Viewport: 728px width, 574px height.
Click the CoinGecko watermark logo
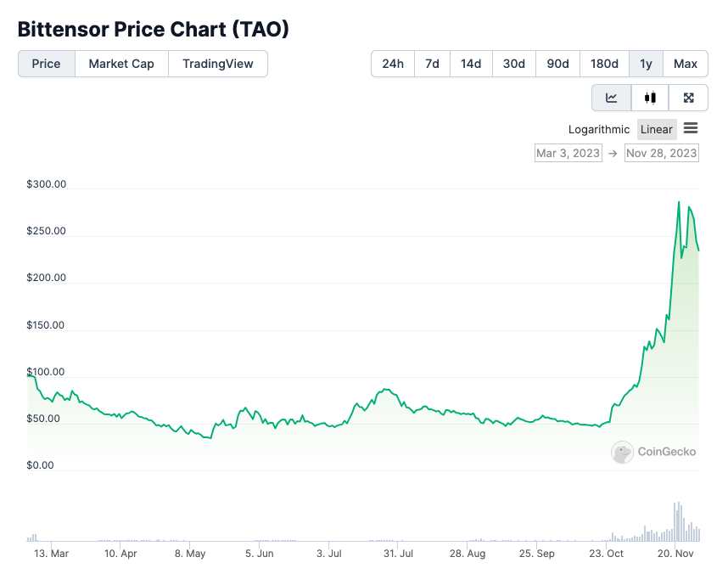tap(653, 452)
